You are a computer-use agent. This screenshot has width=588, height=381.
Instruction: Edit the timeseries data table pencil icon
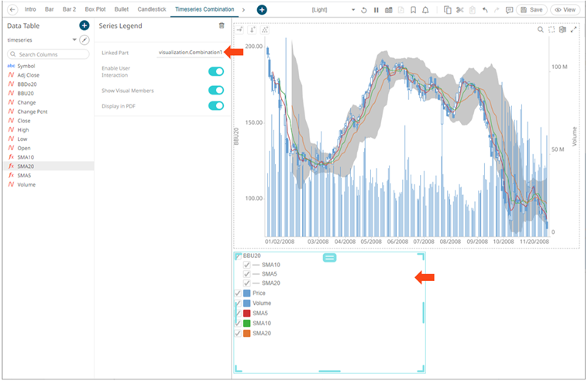(x=84, y=39)
